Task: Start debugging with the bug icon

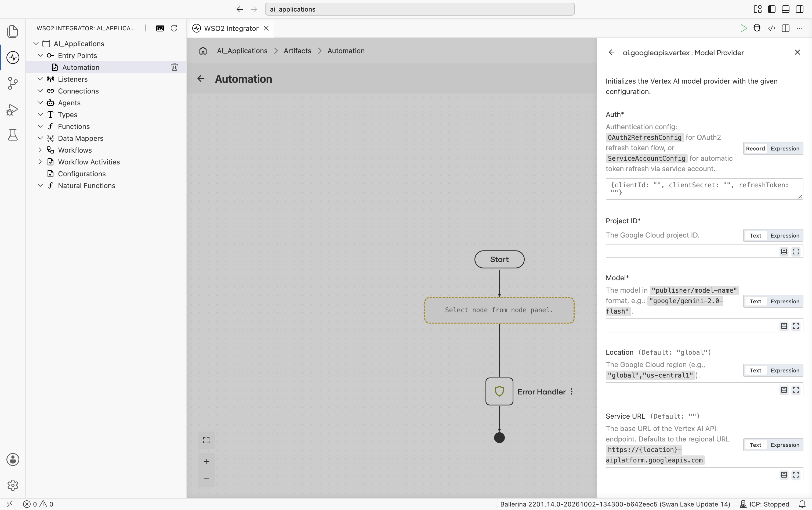Action: [x=757, y=28]
